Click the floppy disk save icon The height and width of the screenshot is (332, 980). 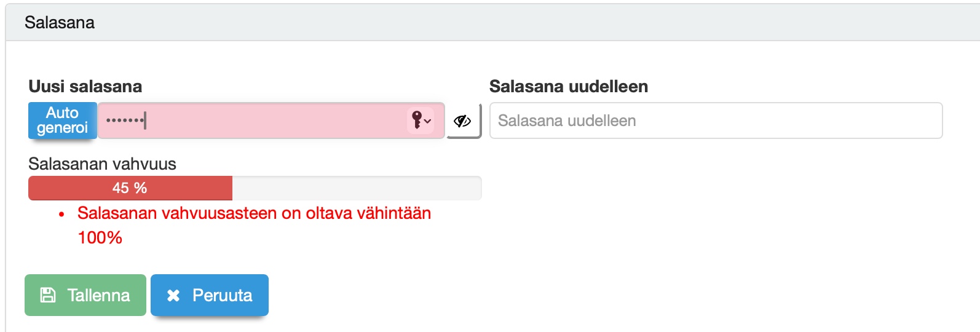[x=47, y=295]
